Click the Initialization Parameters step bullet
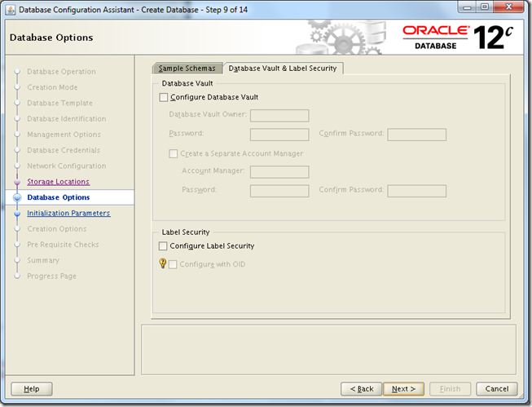Screen dimensions: 532x407 tap(17, 214)
